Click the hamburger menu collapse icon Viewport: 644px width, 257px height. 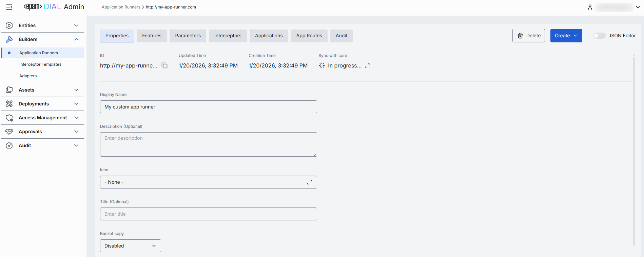pos(9,7)
